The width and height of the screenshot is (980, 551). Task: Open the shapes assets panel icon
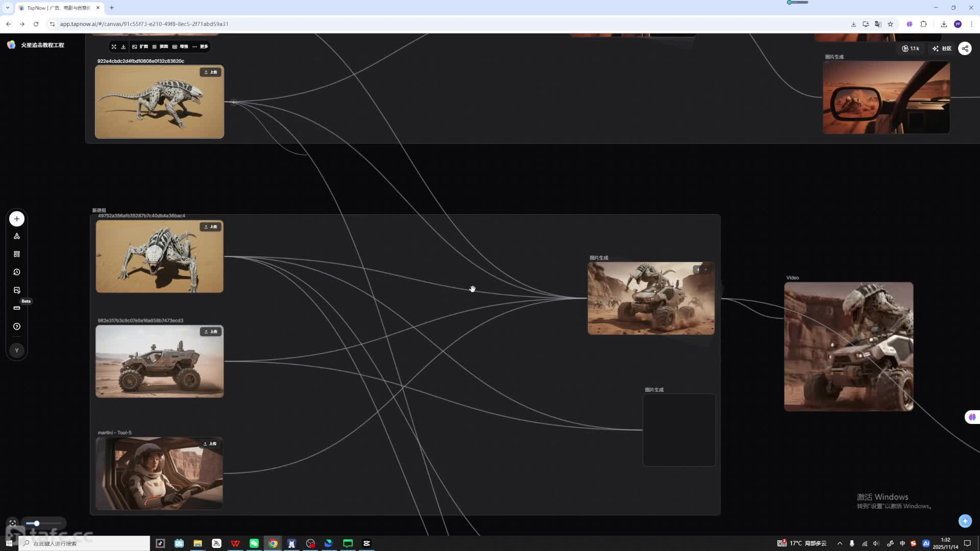17,236
